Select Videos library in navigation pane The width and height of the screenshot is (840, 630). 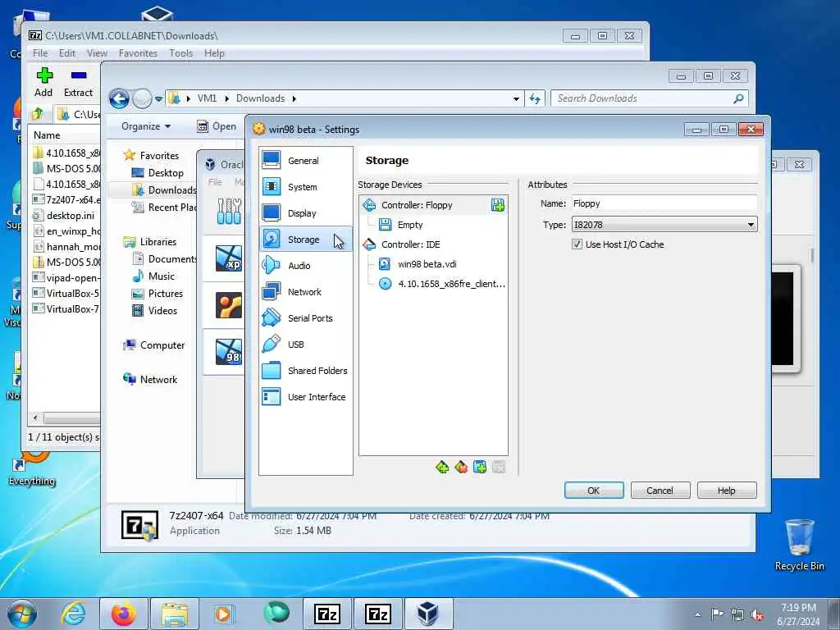[155, 311]
